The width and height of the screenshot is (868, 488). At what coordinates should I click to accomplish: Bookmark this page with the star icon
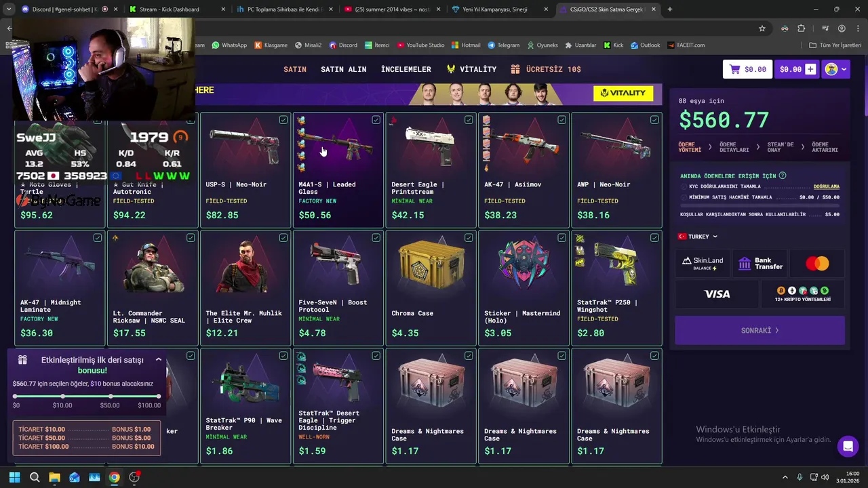(762, 28)
